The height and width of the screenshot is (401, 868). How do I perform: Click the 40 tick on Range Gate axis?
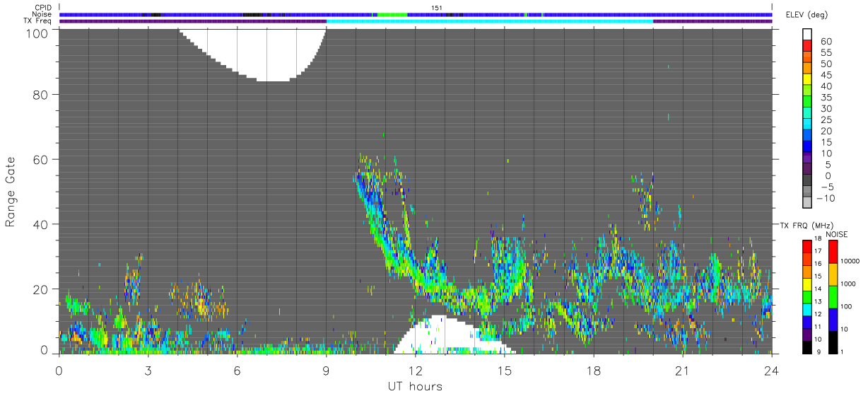pyautogui.click(x=40, y=224)
